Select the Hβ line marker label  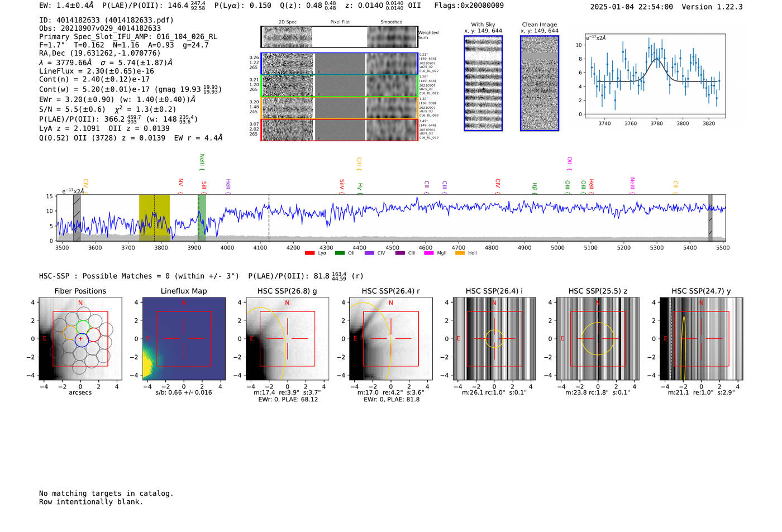535,188
